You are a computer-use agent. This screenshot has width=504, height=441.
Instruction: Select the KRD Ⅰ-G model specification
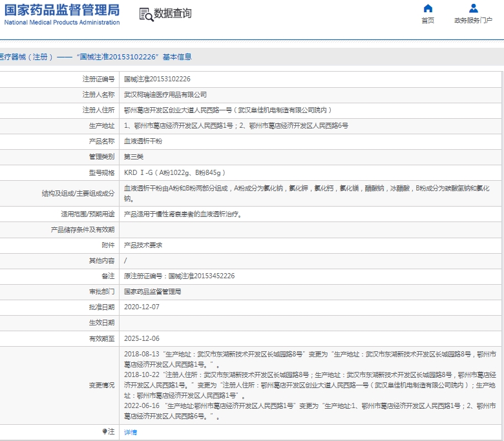coord(174,173)
